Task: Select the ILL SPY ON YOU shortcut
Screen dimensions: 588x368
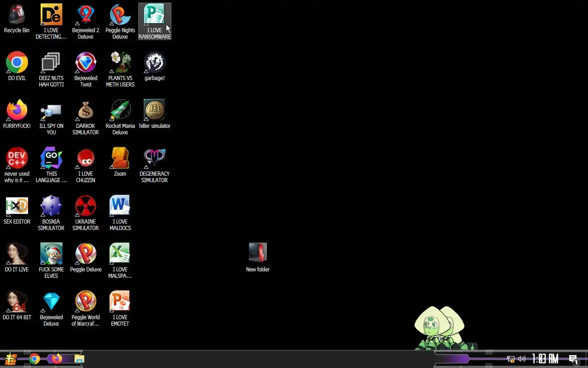Action: click(x=51, y=117)
